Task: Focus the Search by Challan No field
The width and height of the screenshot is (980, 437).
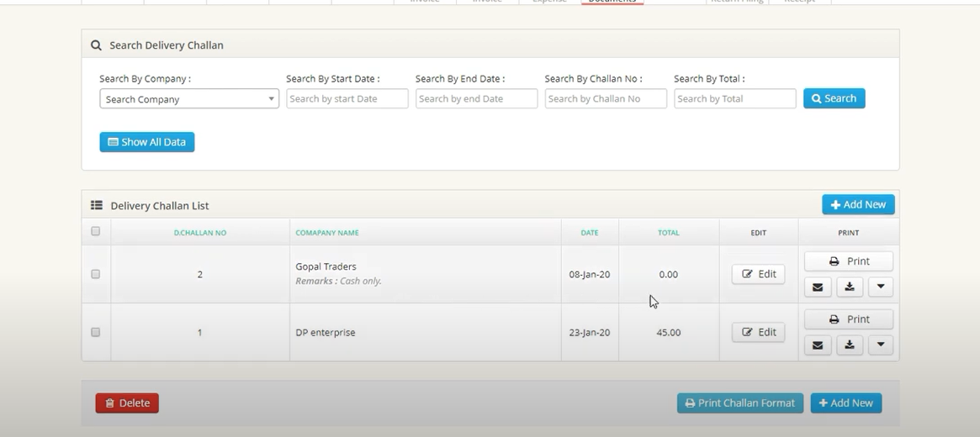Action: (606, 99)
